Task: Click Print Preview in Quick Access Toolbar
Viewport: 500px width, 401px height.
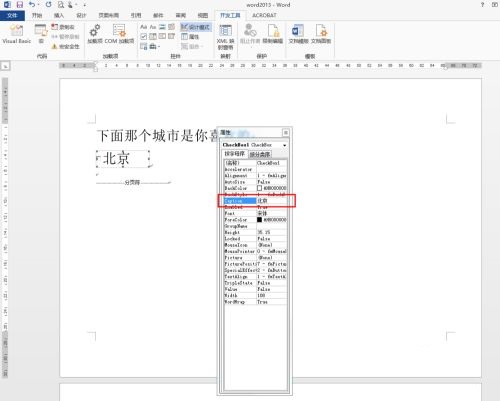Action: point(61,5)
